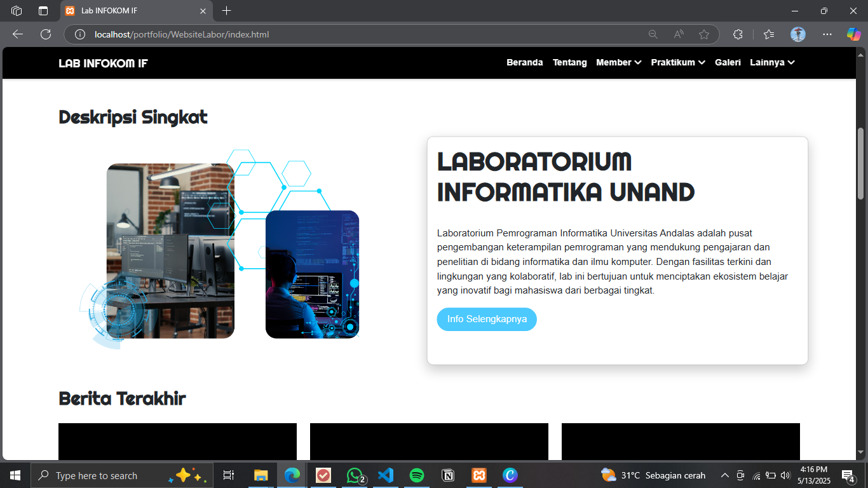868x488 pixels.
Task: Click the browser back arrow
Action: 18,34
